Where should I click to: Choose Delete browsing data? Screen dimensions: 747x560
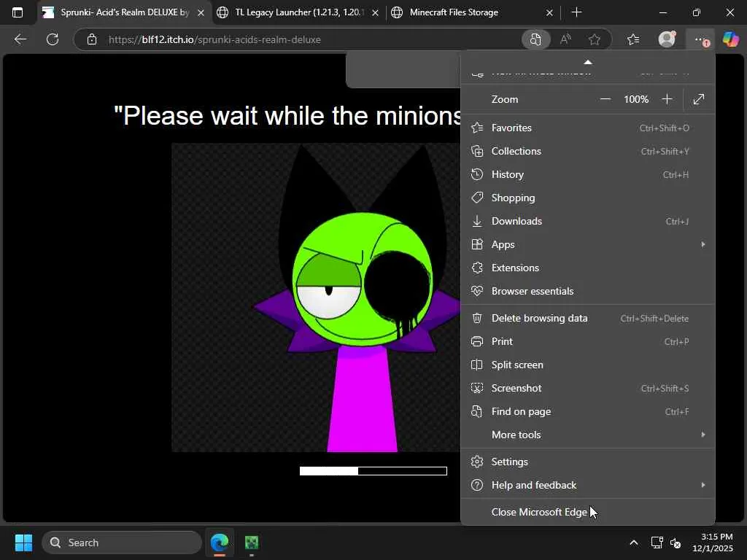click(x=587, y=318)
